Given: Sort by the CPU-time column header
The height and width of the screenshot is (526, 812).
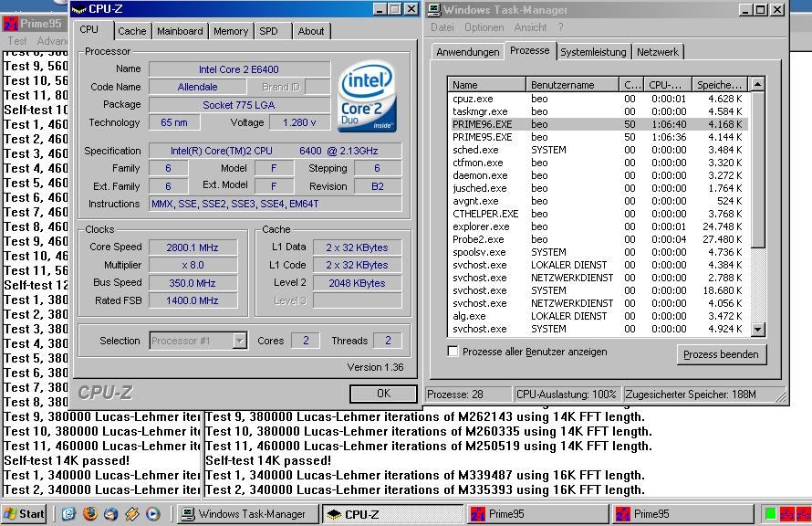Looking at the screenshot, I should 668,85.
